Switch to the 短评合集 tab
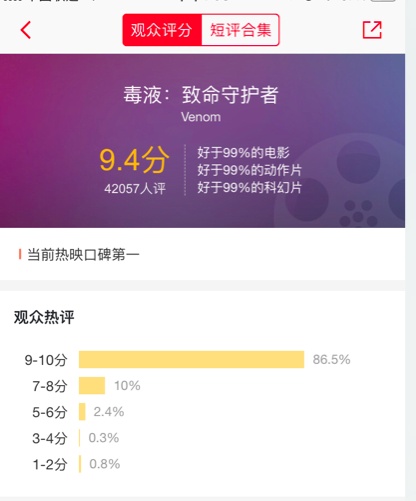 pyautogui.click(x=240, y=30)
